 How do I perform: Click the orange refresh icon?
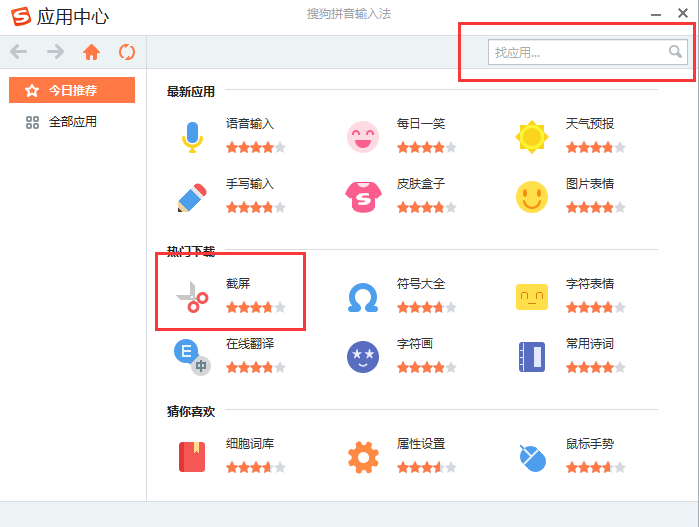pyautogui.click(x=127, y=52)
